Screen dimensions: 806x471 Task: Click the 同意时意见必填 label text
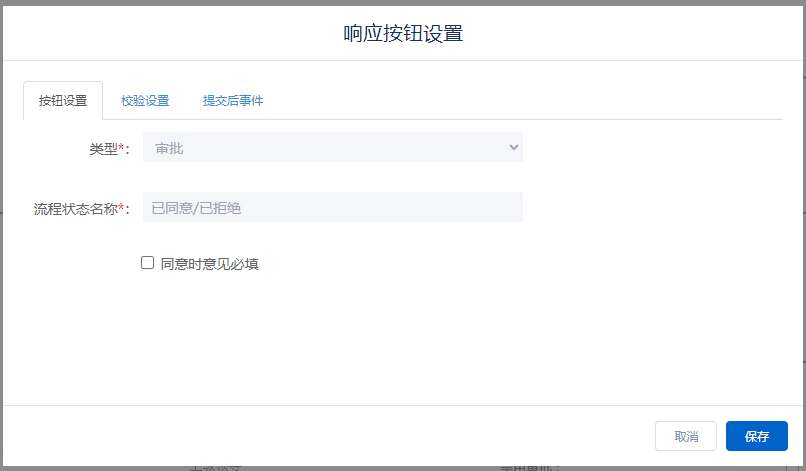pos(209,264)
